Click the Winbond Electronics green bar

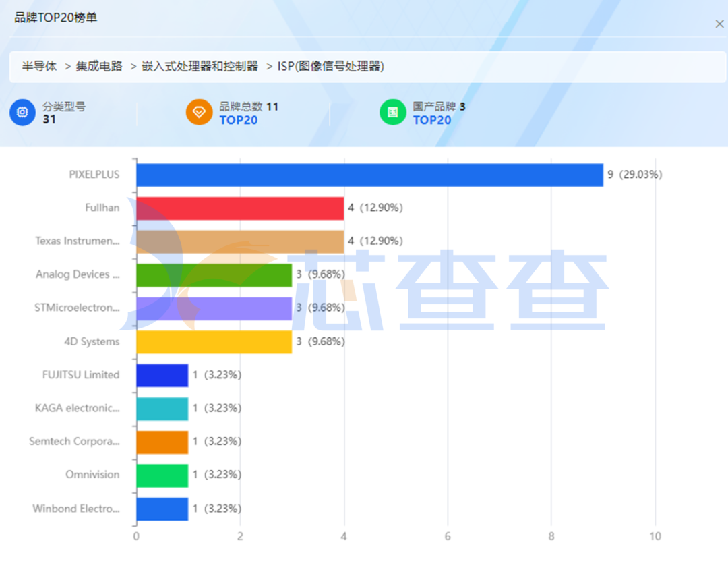[162, 509]
